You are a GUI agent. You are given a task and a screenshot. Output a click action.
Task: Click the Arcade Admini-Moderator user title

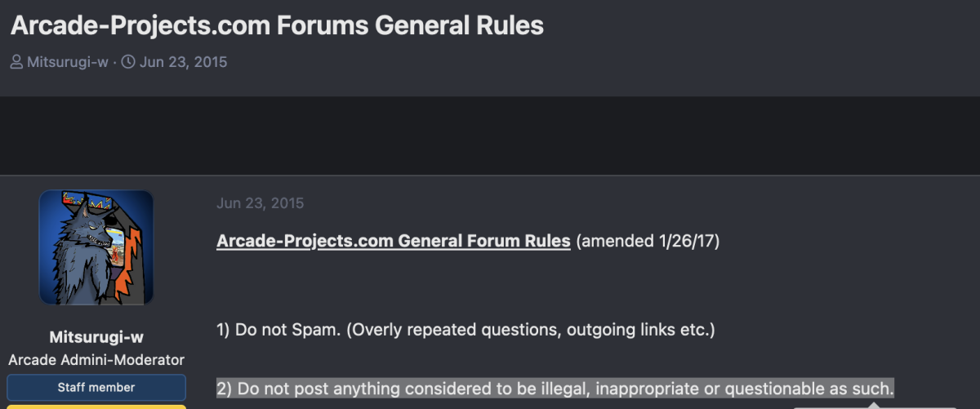96,360
